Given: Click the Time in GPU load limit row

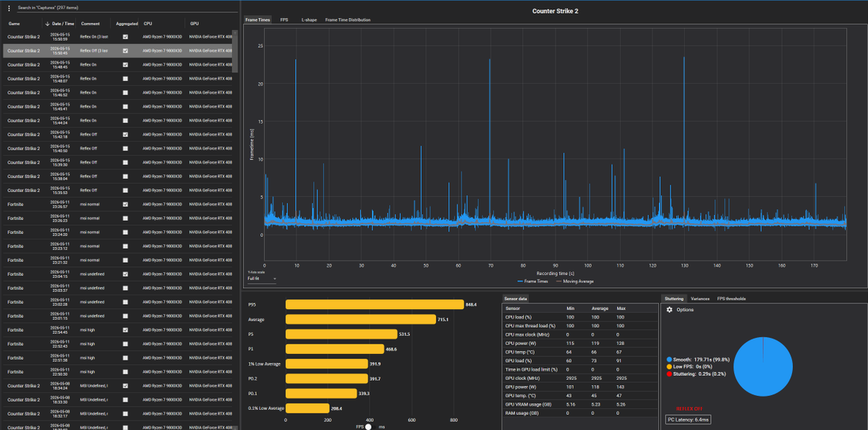Looking at the screenshot, I should click(x=579, y=369).
